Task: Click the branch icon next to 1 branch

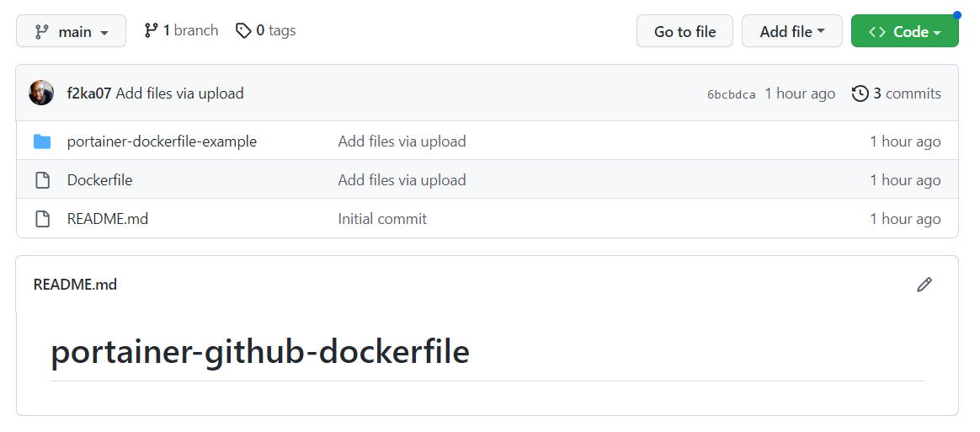Action: coord(152,30)
